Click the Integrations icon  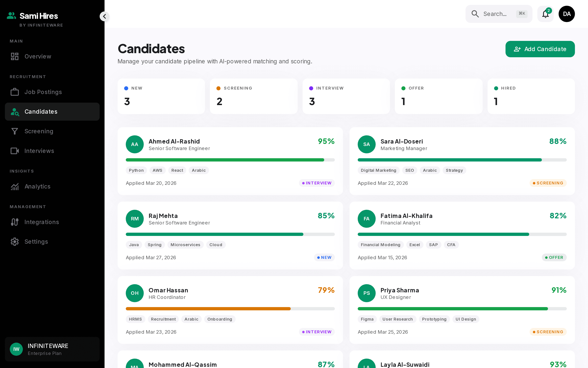tap(14, 222)
